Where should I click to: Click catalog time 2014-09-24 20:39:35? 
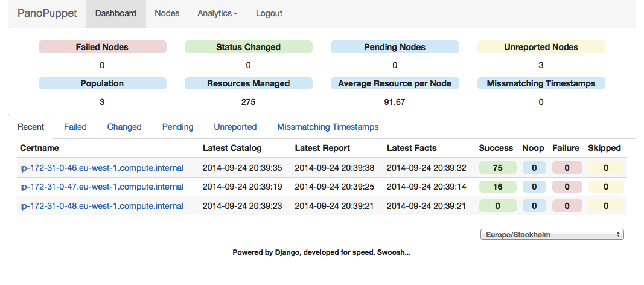242,168
